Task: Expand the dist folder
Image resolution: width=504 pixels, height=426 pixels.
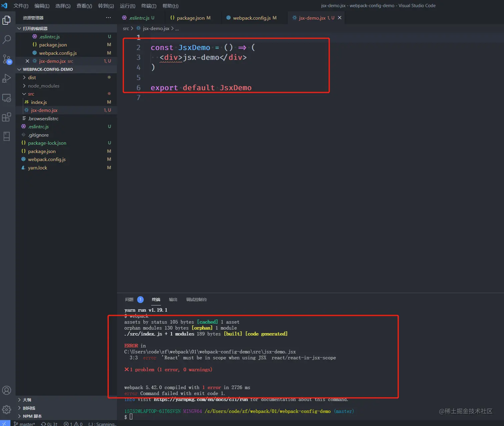Action: click(x=66, y=77)
